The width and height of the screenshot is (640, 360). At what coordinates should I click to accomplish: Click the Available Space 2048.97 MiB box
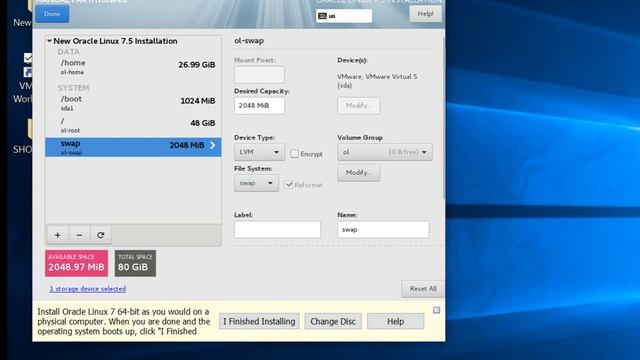76,263
